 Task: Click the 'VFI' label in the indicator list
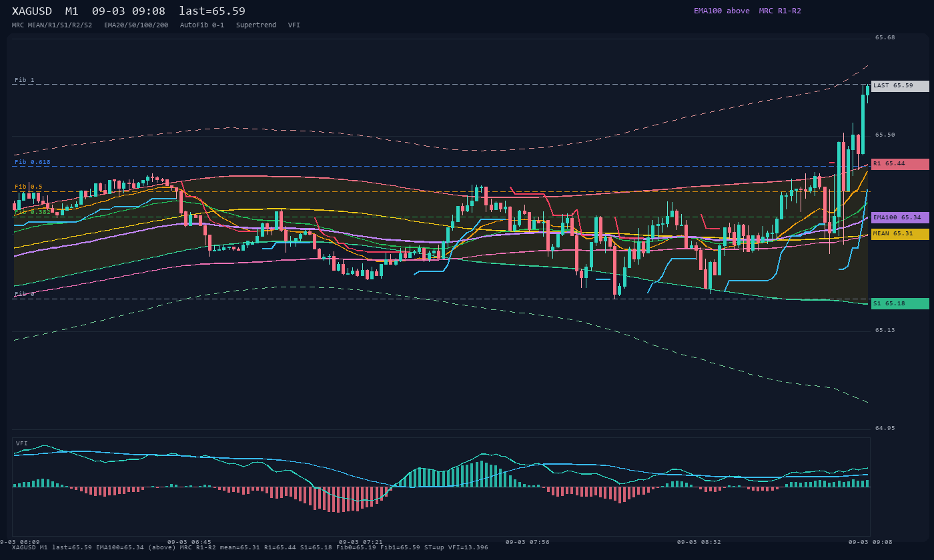294,25
